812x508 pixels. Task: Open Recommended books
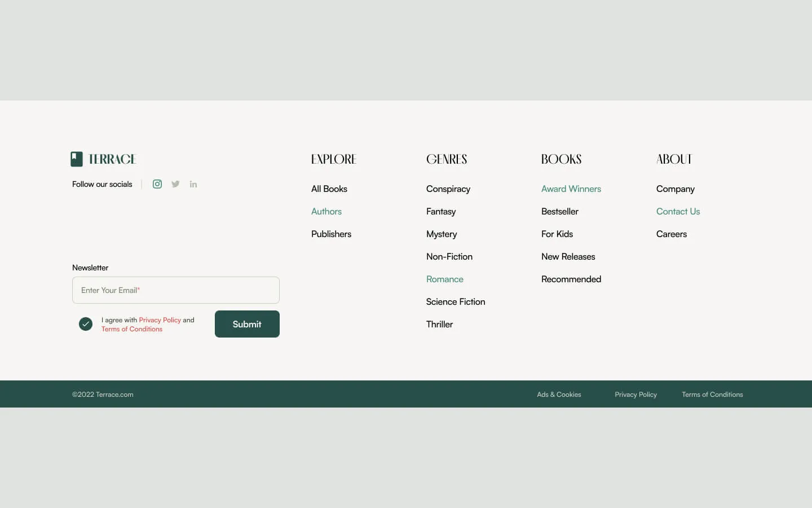click(571, 279)
